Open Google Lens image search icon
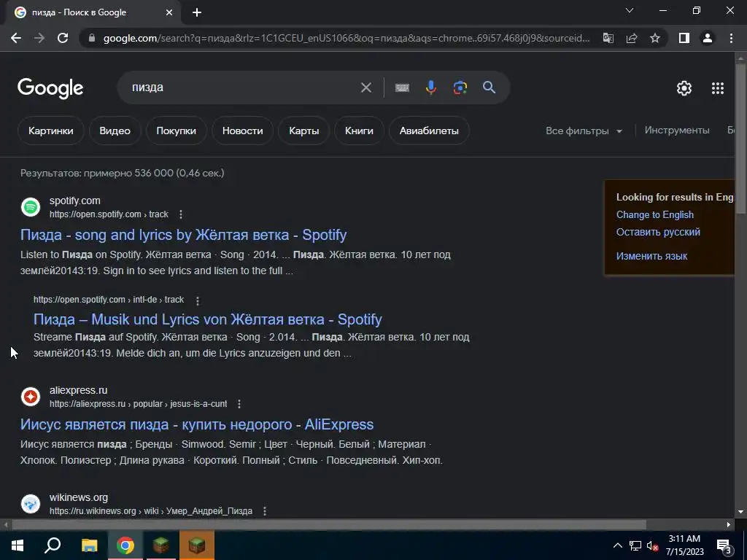This screenshot has width=747, height=560. [460, 87]
